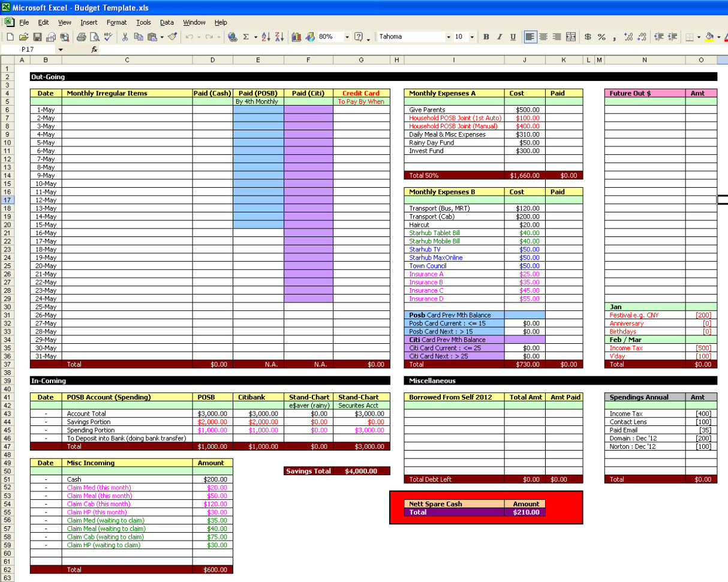
Task: Click the AutoSum icon
Action: tap(246, 37)
